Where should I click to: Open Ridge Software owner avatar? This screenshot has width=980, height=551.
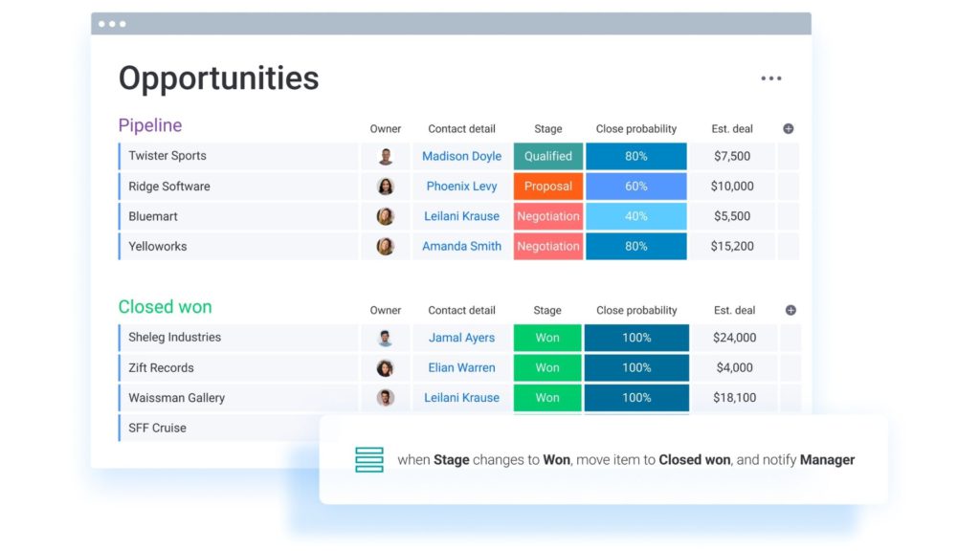[x=386, y=187]
